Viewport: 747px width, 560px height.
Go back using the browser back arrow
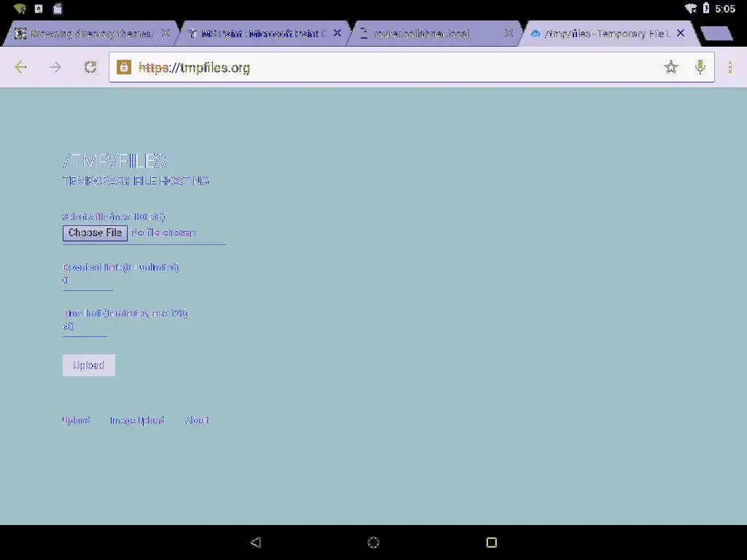tap(20, 67)
